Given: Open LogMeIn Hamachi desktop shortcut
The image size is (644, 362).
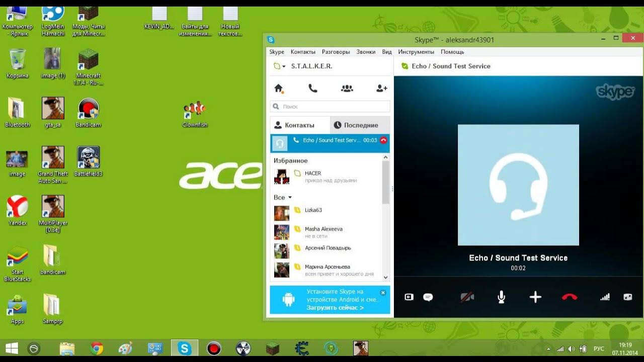Looking at the screenshot, I should (53, 21).
